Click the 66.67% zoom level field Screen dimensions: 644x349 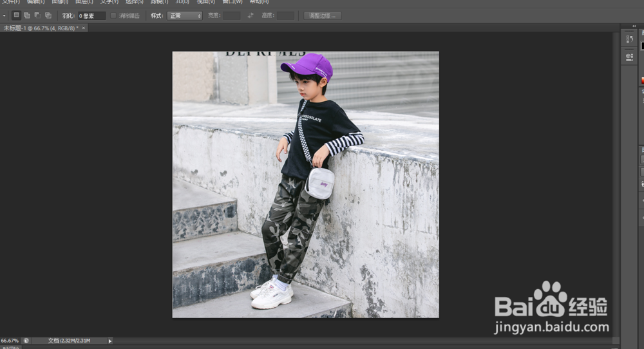pyautogui.click(x=10, y=341)
